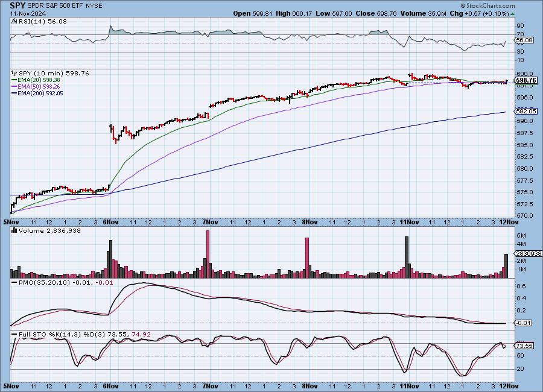Click the 592.05 EMA tag on price axis

tap(526, 111)
